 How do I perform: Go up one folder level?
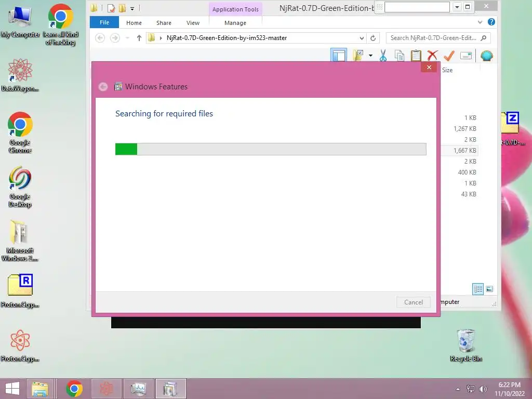click(x=139, y=38)
